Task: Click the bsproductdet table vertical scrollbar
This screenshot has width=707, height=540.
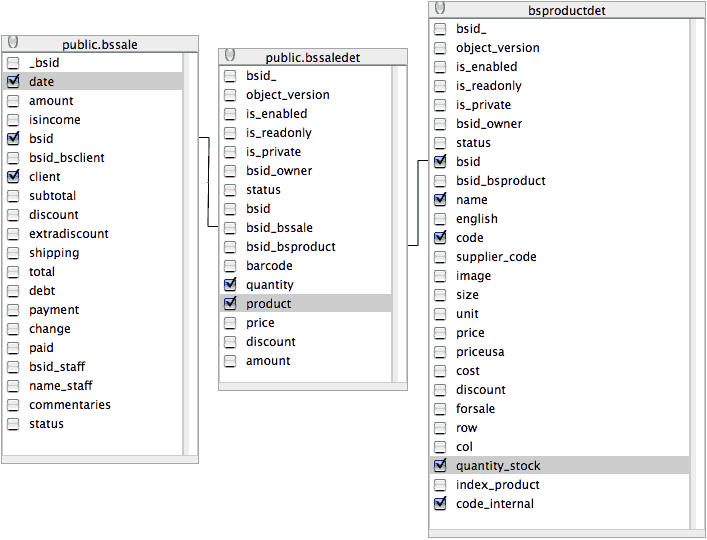Action: [697, 270]
